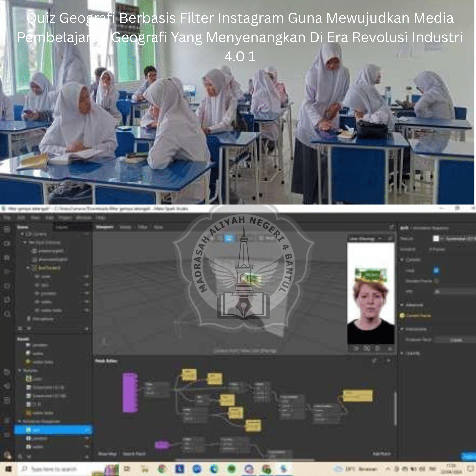Viewport: 476px width, 476px height.
Task: Select the blue-highlighted animation sequence asset
Action: tap(53, 430)
